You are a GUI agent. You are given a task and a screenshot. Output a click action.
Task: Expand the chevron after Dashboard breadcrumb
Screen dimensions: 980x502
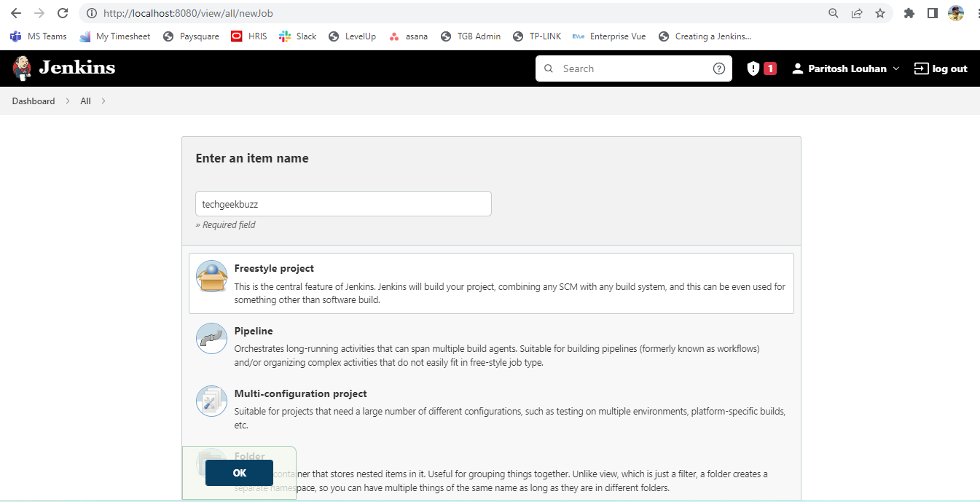click(68, 101)
